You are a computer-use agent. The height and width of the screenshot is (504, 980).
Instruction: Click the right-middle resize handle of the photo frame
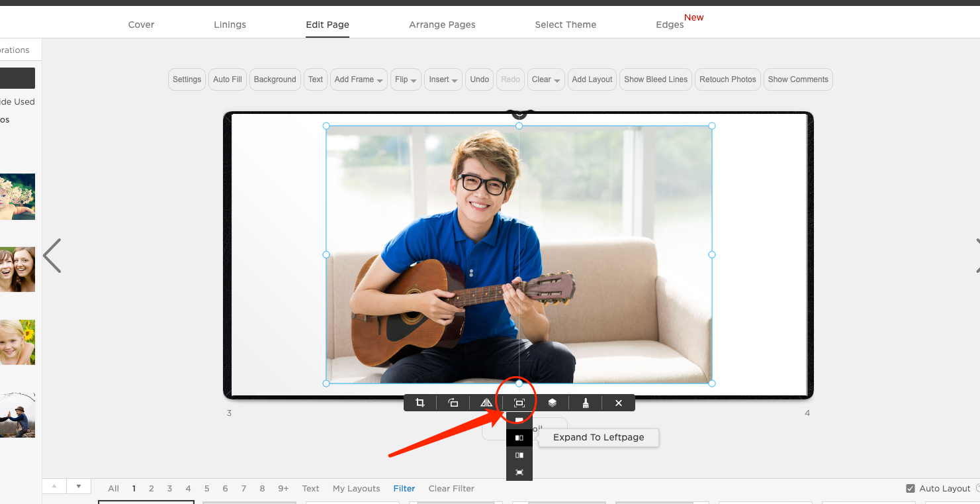(712, 254)
